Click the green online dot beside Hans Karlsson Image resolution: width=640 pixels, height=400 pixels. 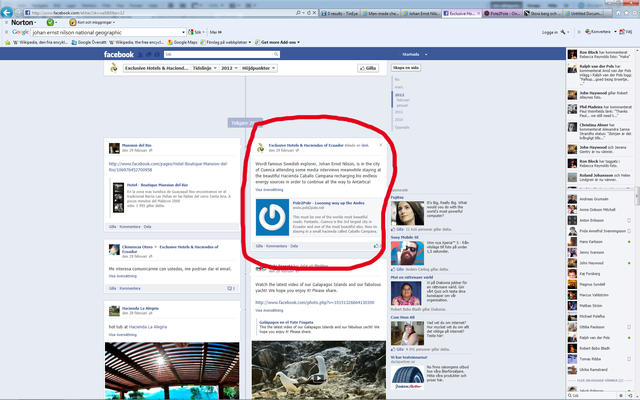point(629,242)
